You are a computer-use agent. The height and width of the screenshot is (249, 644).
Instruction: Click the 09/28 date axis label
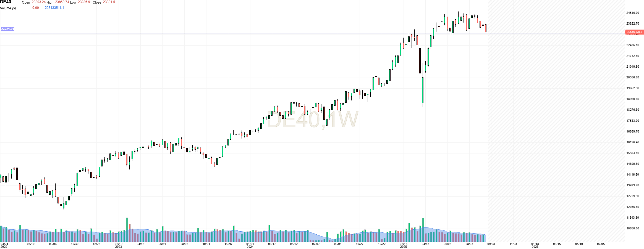[x=491, y=244]
